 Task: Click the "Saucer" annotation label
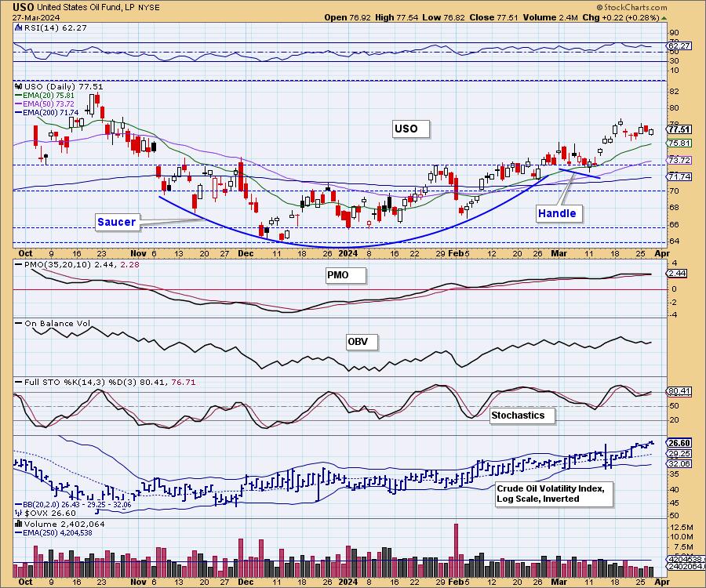point(117,222)
